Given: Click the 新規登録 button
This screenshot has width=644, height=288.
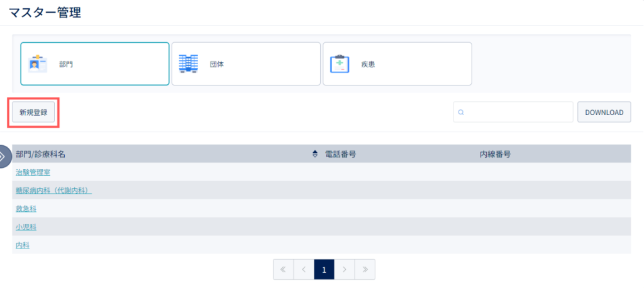Looking at the screenshot, I should 33,112.
